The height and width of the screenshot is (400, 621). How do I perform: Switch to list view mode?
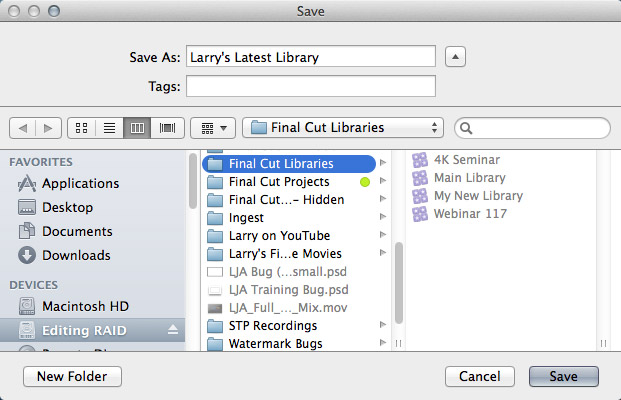click(x=109, y=128)
